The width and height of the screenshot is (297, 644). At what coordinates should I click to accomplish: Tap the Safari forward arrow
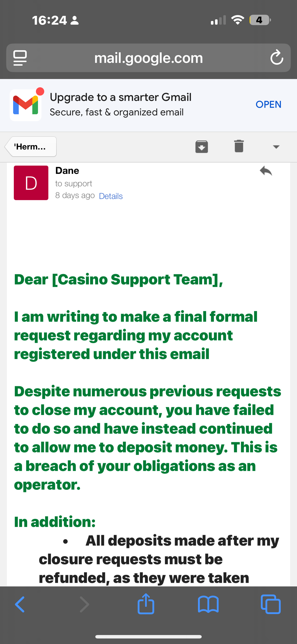pos(84,605)
